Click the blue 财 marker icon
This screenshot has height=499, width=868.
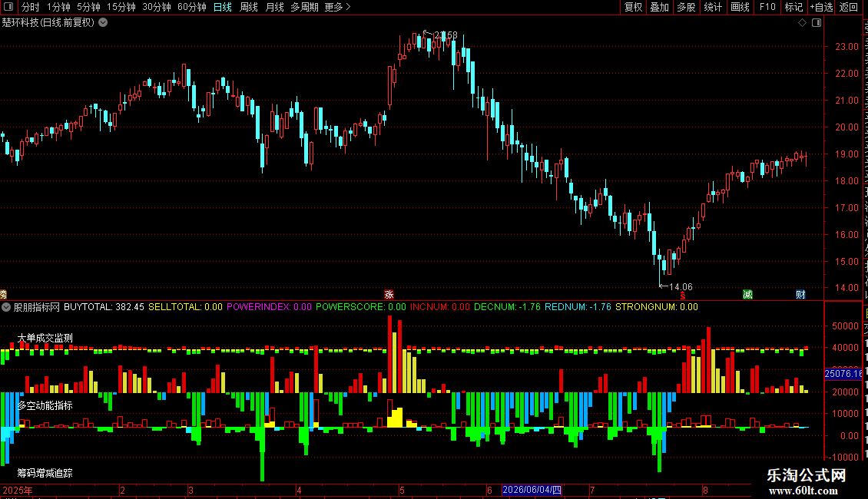click(800, 294)
